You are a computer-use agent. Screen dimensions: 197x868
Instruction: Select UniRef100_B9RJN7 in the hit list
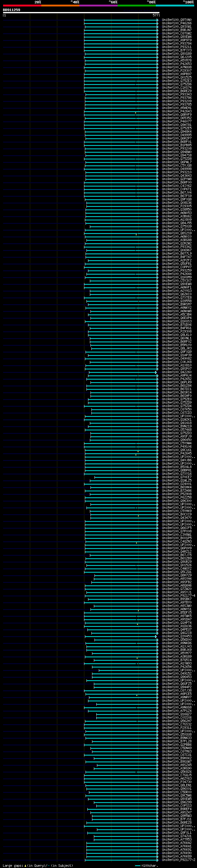pos(177,30)
